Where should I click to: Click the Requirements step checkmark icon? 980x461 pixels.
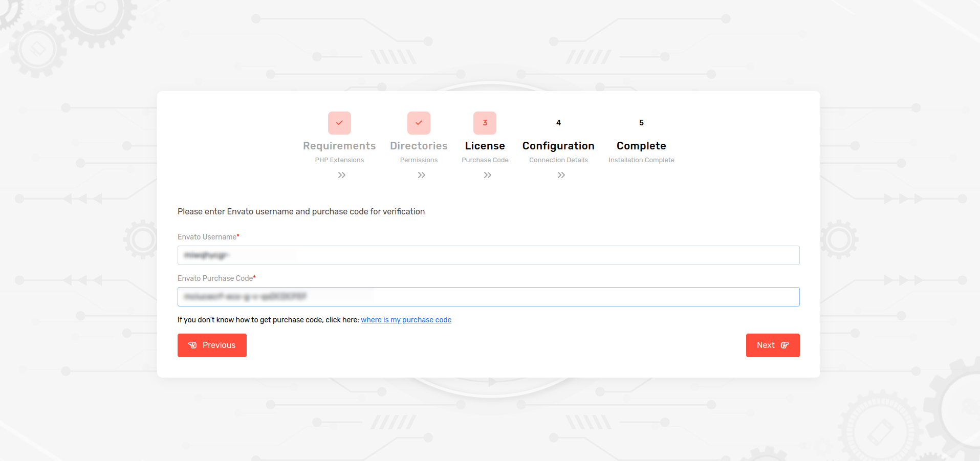[x=339, y=123]
